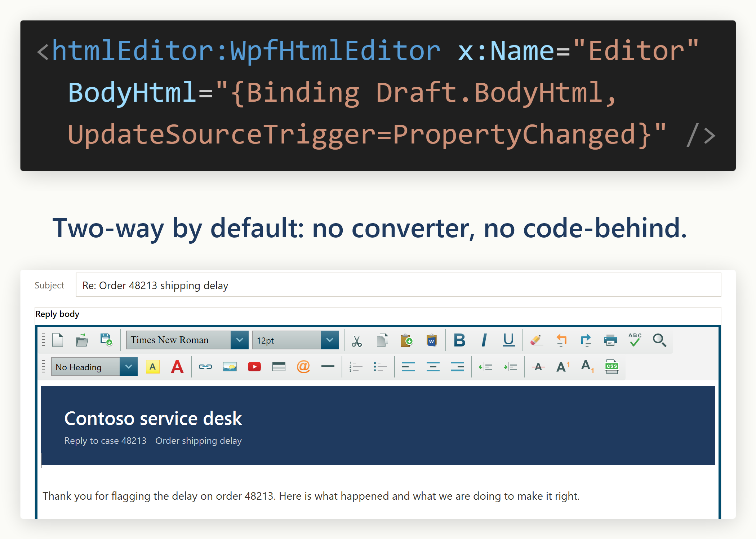Align text center

click(x=433, y=367)
